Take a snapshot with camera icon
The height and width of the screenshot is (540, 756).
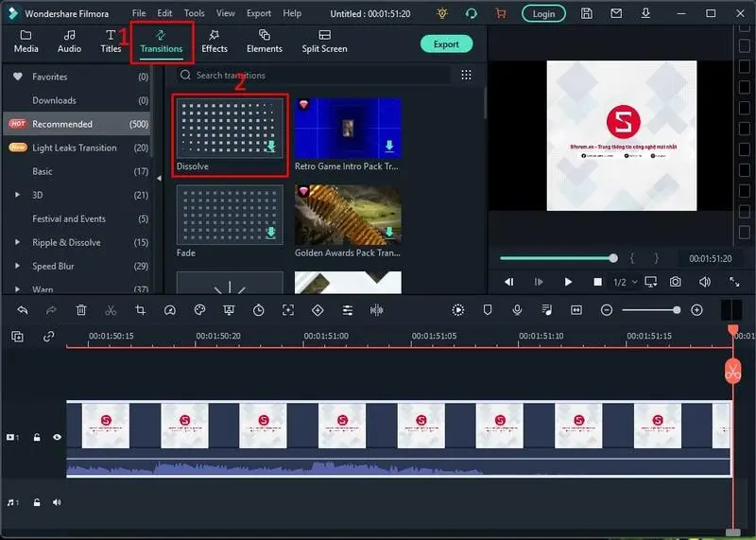[675, 282]
